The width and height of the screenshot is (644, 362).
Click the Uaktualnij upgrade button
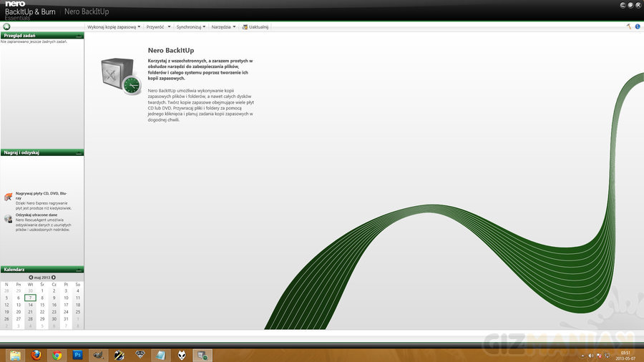tap(255, 26)
